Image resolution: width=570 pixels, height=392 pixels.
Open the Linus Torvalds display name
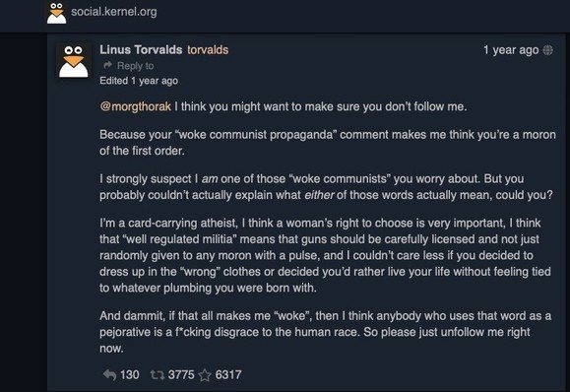pyautogui.click(x=141, y=50)
